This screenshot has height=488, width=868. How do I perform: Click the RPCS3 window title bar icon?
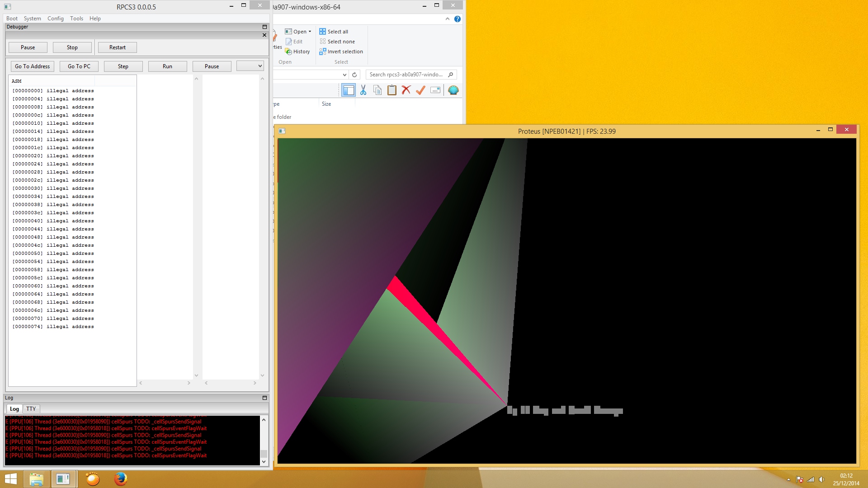7,7
